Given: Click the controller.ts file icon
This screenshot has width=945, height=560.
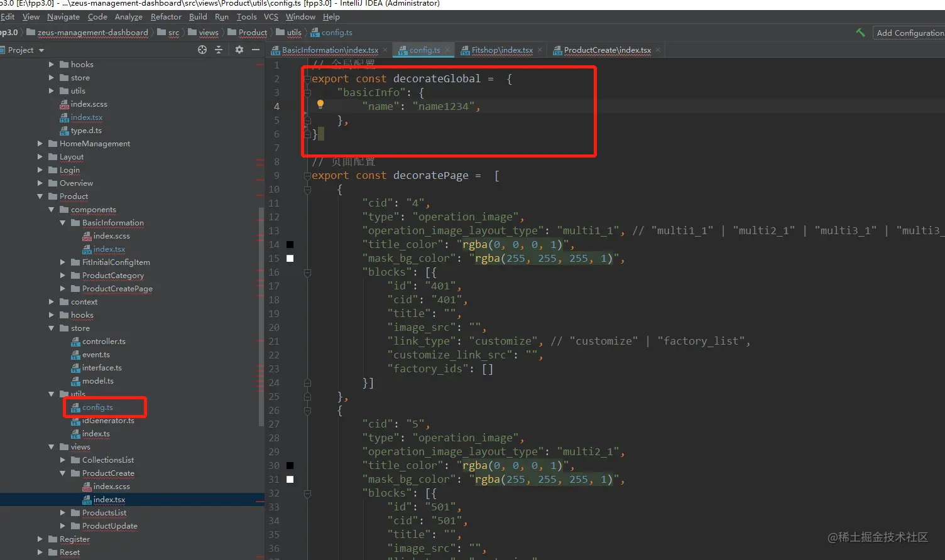Looking at the screenshot, I should click(x=75, y=342).
